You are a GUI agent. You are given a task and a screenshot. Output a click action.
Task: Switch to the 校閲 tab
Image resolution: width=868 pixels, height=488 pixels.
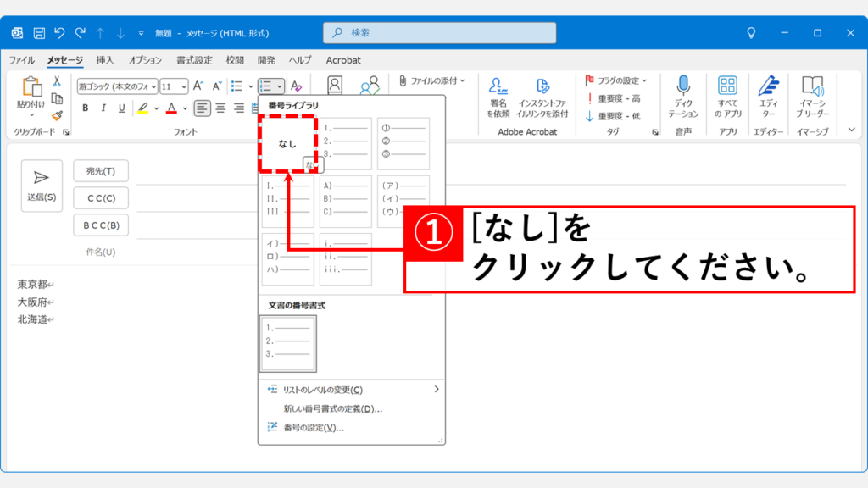[235, 60]
